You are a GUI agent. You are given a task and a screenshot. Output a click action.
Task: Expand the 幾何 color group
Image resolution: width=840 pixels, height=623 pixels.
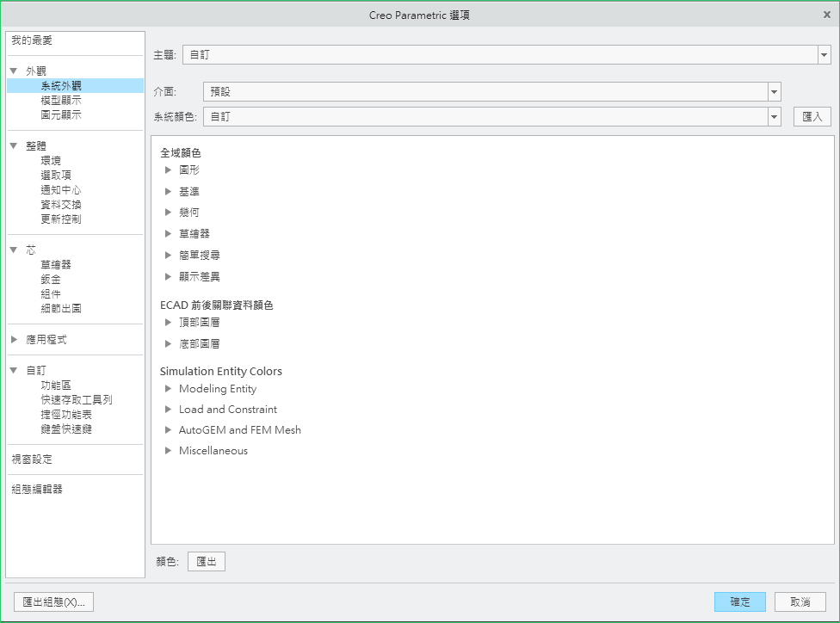tap(169, 213)
